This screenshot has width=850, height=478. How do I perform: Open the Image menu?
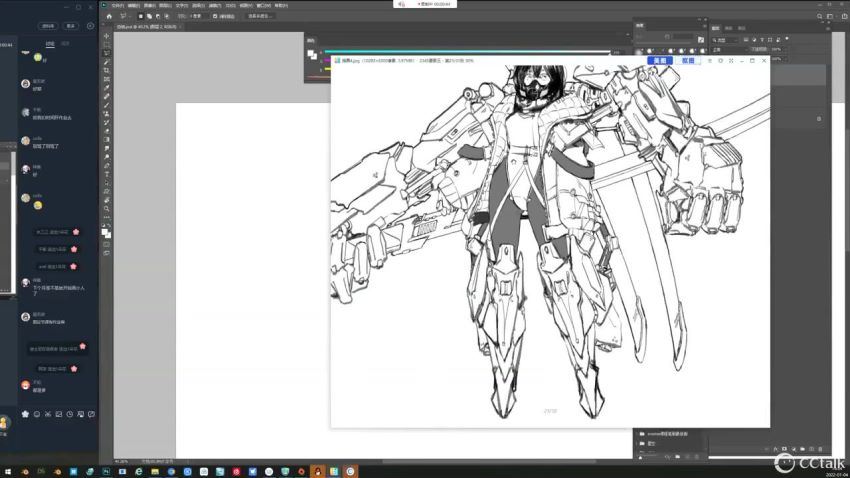149,5
